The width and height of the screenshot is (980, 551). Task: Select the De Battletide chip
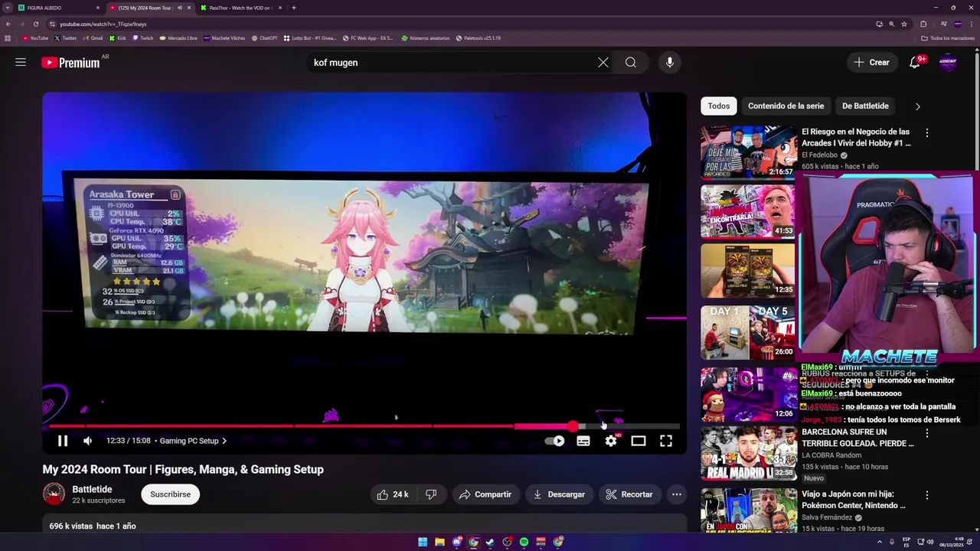(865, 106)
